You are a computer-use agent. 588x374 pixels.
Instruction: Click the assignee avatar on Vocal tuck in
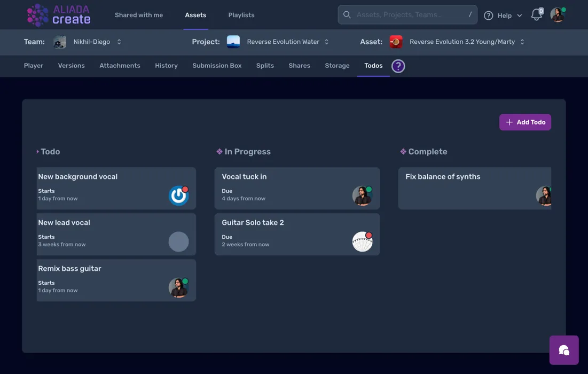362,196
